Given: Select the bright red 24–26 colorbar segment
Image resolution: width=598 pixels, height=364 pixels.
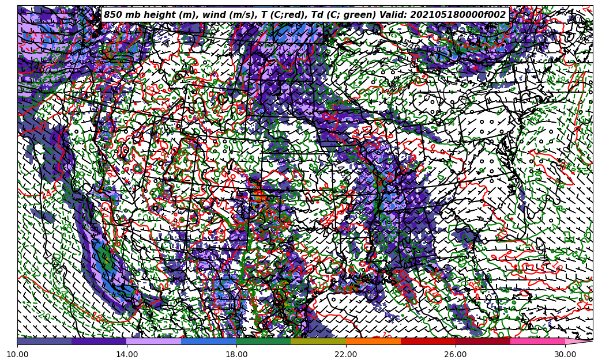Looking at the screenshot, I should pos(428,341).
